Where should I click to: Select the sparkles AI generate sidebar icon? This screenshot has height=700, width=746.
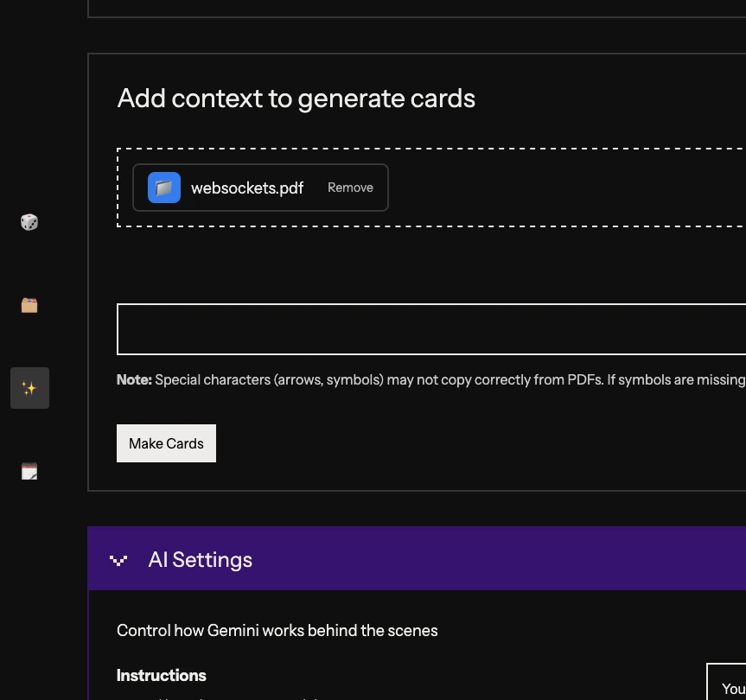click(29, 388)
